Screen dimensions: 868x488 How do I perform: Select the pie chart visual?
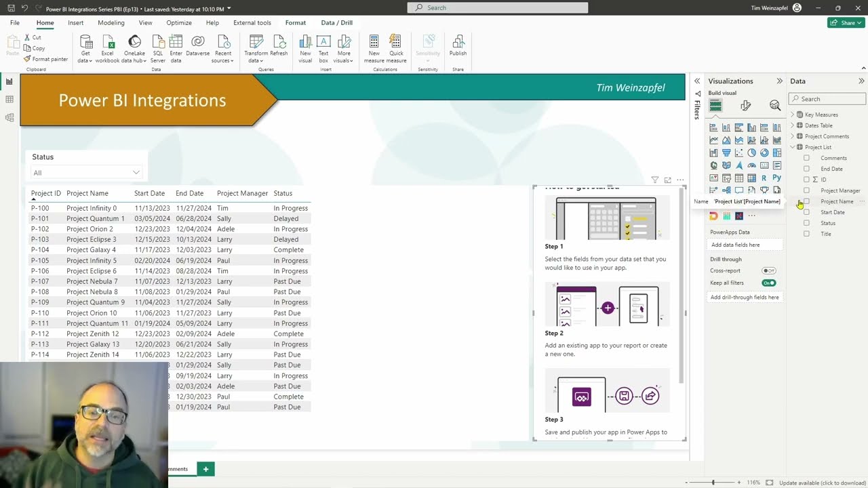coord(751,152)
